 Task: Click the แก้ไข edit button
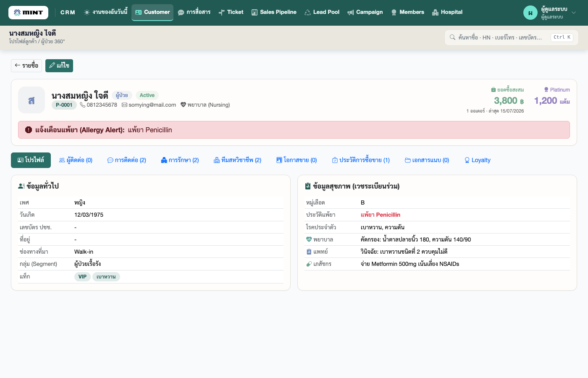pyautogui.click(x=59, y=66)
